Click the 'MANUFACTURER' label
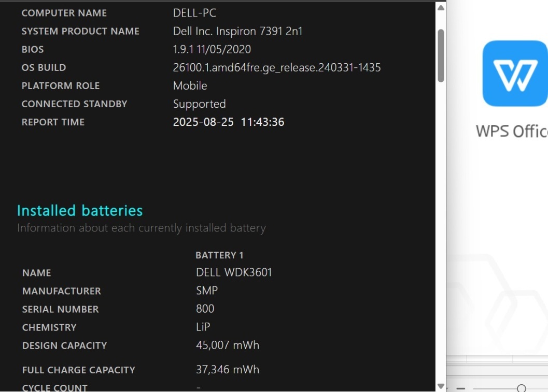 coord(62,291)
